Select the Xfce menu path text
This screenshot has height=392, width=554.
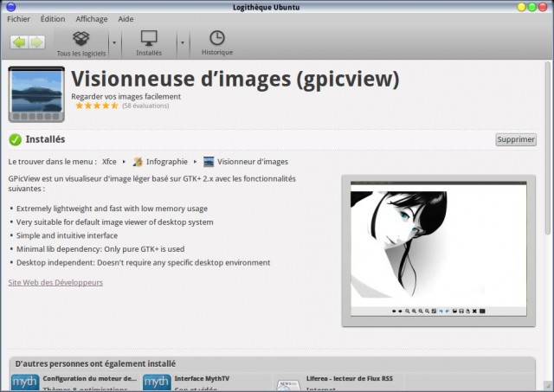point(109,162)
